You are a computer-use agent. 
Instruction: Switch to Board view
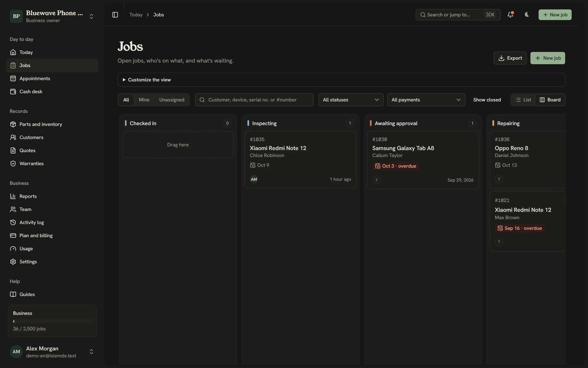[550, 100]
